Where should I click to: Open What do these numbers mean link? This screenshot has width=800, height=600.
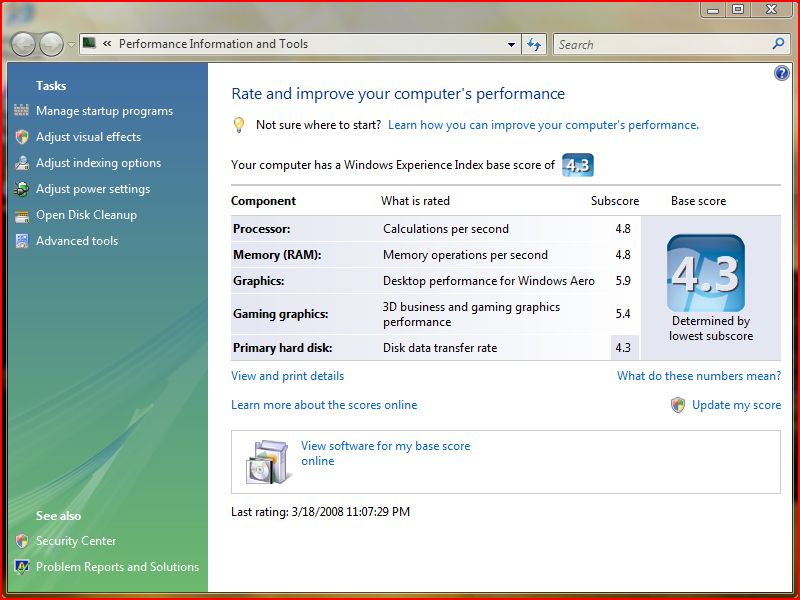tap(698, 376)
